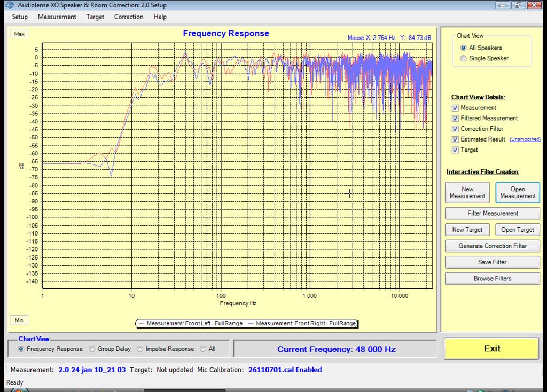
Task: Select the Group Delay radio button
Action: tap(92, 349)
